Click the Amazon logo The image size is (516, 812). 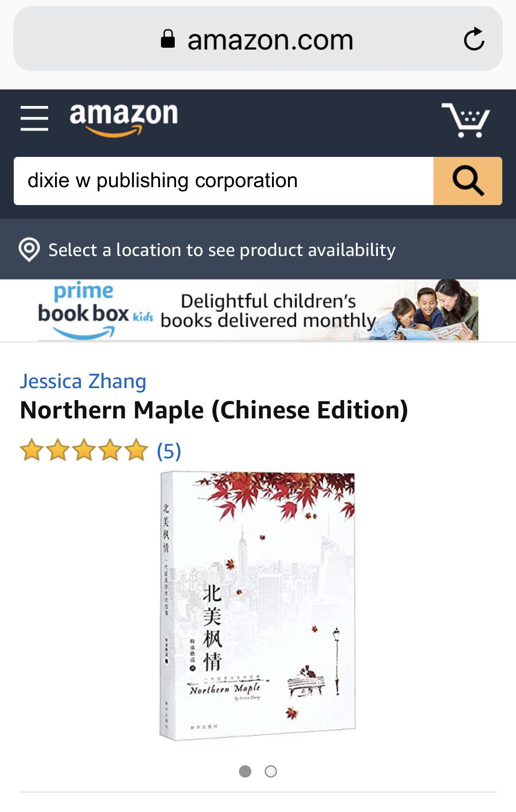pyautogui.click(x=123, y=119)
